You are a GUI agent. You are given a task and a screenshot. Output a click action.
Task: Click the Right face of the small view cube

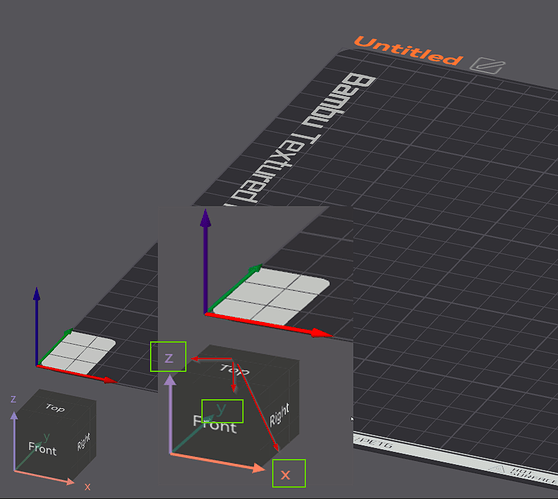84,442
